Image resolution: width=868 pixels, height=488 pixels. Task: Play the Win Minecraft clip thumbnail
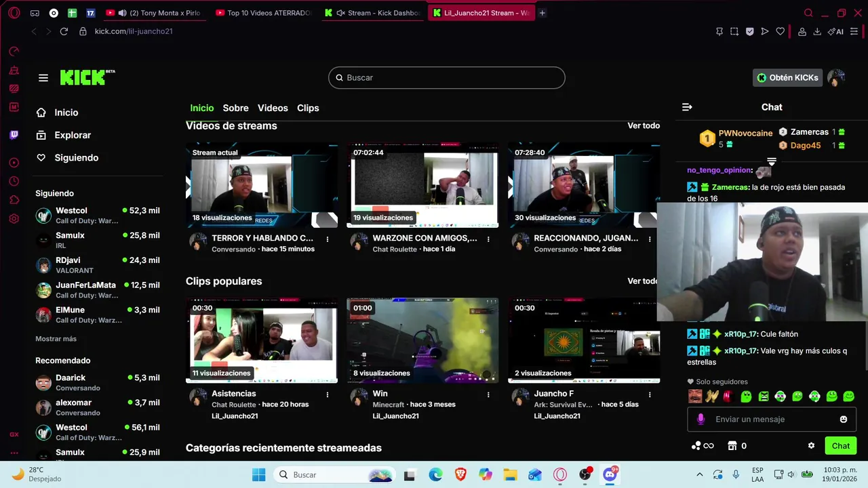[422, 340]
